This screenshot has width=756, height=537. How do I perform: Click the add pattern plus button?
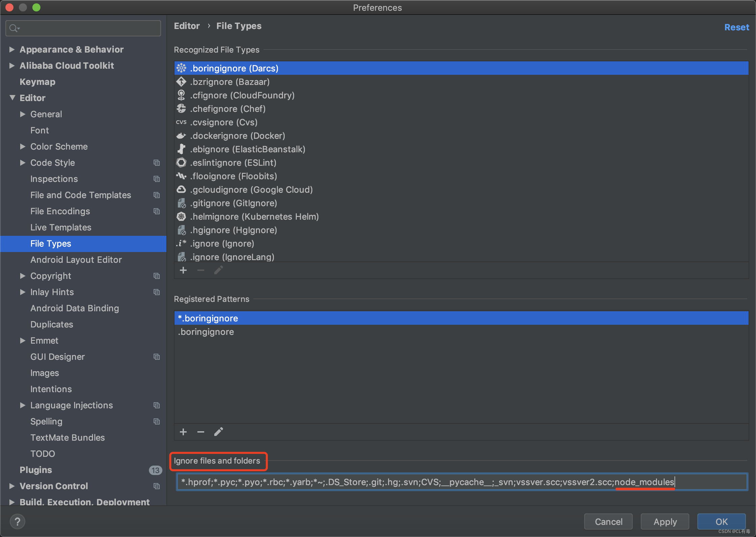tap(184, 432)
